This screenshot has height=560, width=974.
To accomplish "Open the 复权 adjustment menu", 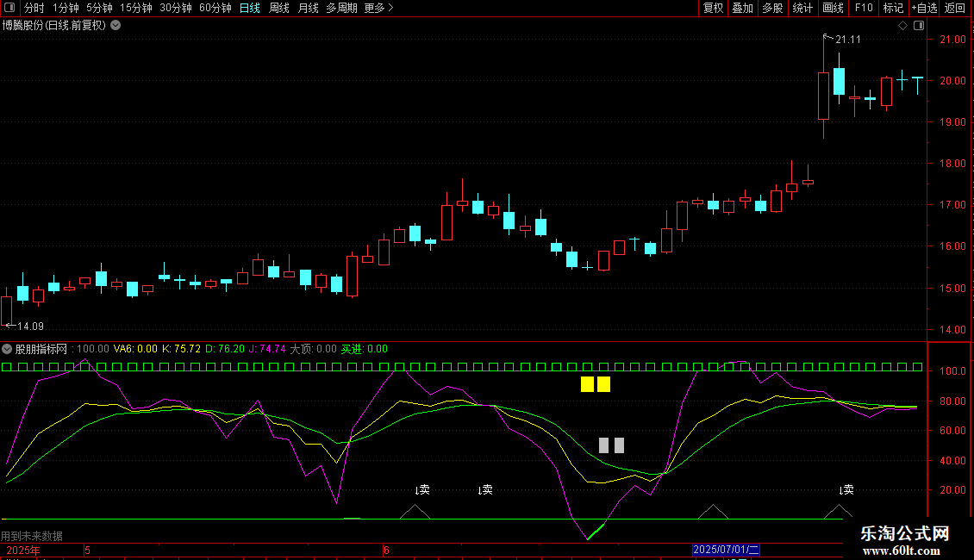I will click(x=713, y=8).
